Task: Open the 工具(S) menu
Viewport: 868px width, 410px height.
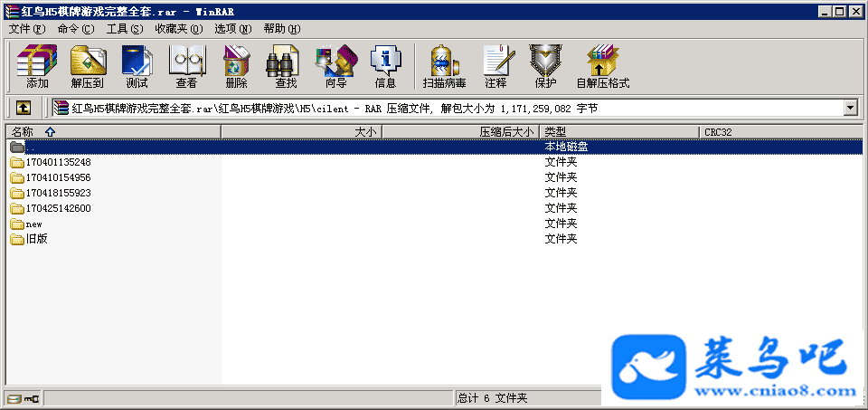Action: click(125, 29)
